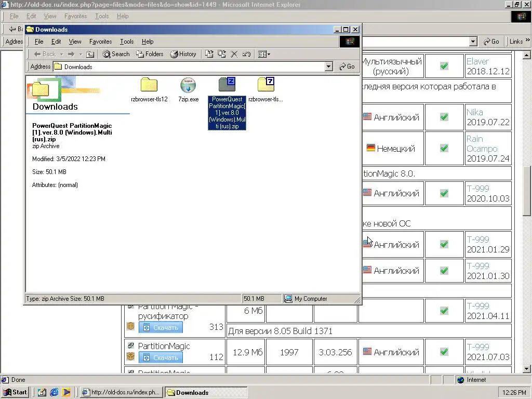The image size is (532, 399).
Task: Launch Internet Explorer from Quick Launch
Action: pos(54,393)
